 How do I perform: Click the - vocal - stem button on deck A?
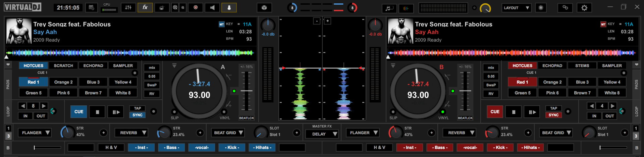coord(202,148)
